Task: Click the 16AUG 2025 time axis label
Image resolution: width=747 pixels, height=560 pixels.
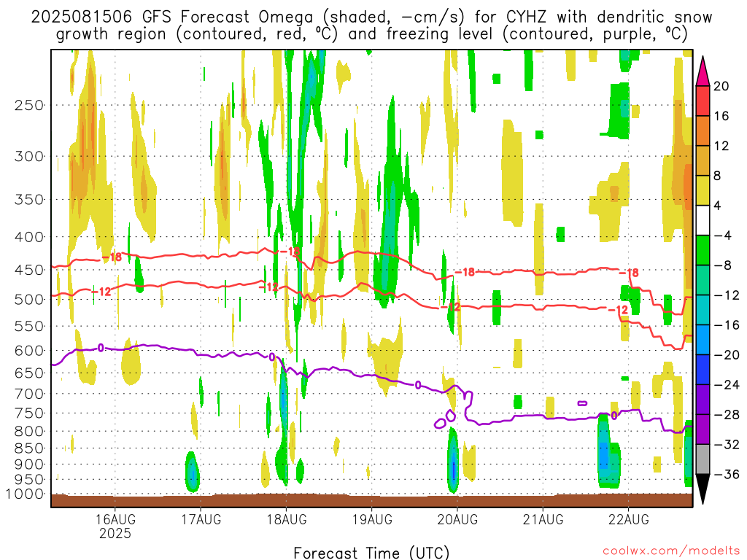Action: click(115, 526)
